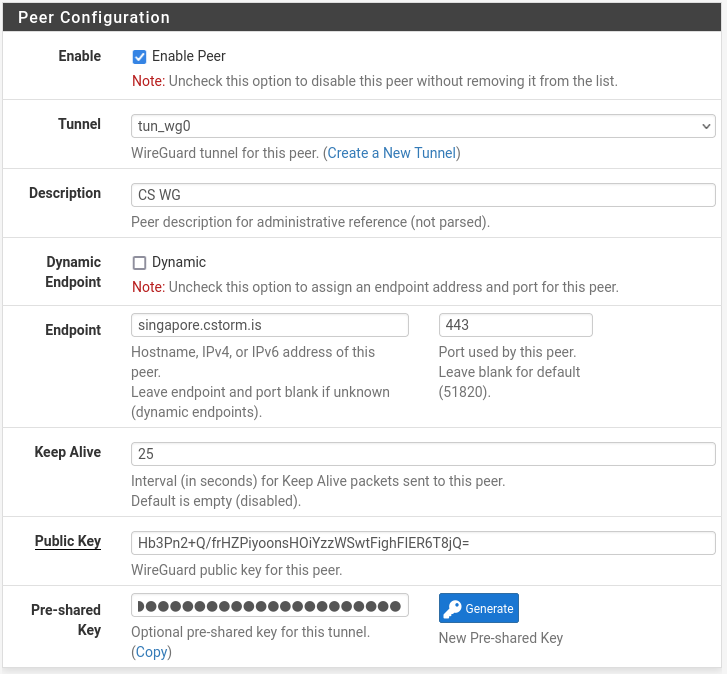Screen dimensions: 727x674
Task: Follow the Create a New Tunnel link
Action: point(392,153)
